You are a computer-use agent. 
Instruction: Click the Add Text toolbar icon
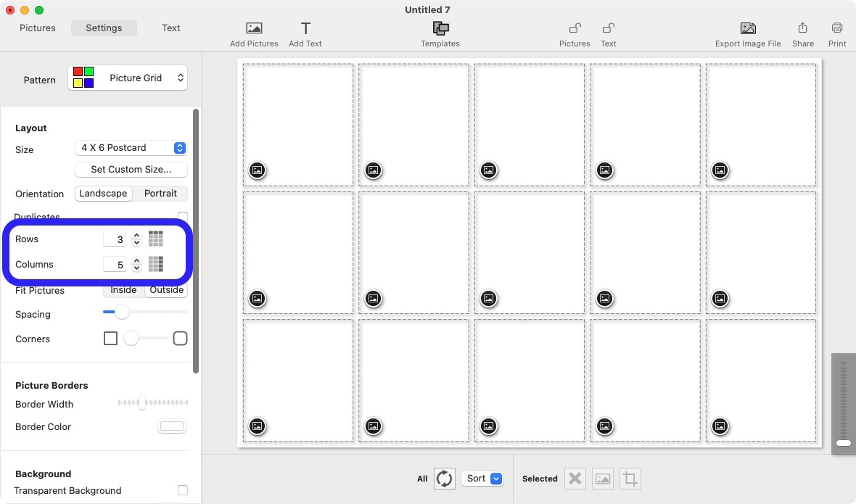tap(305, 28)
